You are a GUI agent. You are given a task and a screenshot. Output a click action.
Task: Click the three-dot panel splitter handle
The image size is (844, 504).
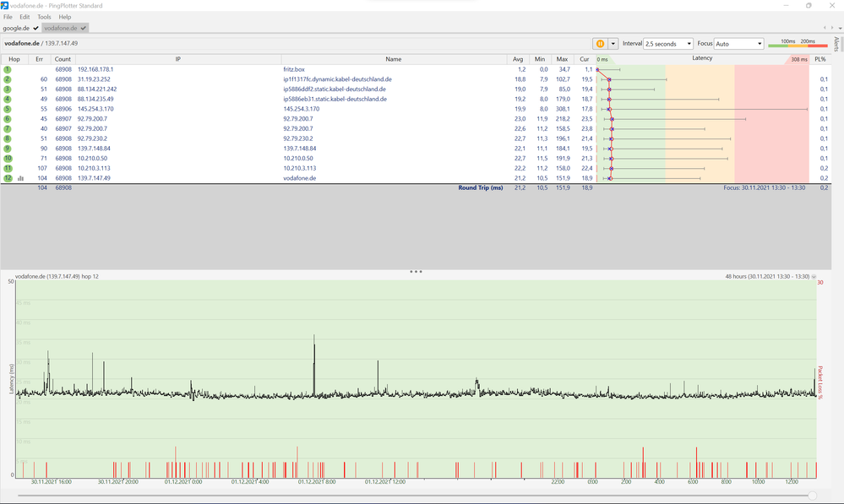(x=416, y=272)
